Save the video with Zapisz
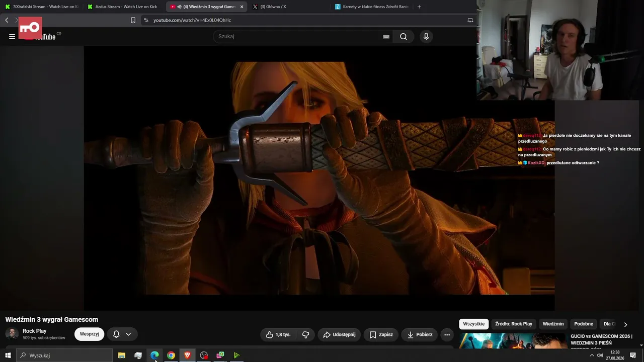The height and width of the screenshot is (362, 644). [381, 334]
